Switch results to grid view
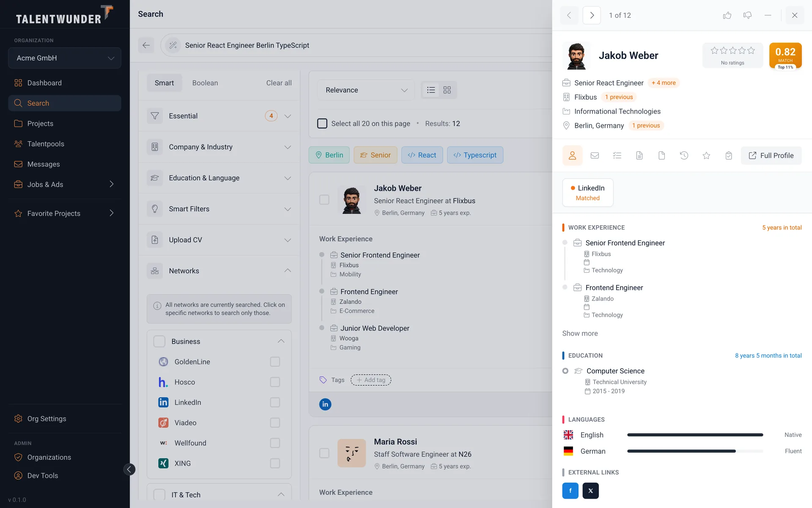812x508 pixels. pyautogui.click(x=447, y=90)
